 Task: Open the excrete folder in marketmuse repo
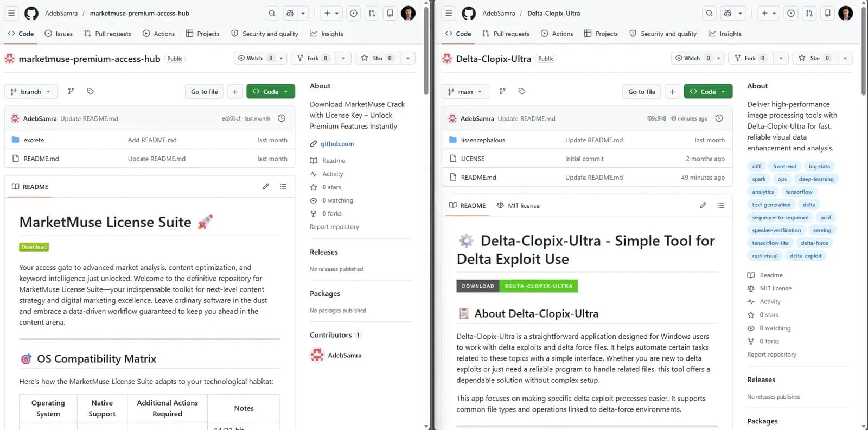coord(34,140)
